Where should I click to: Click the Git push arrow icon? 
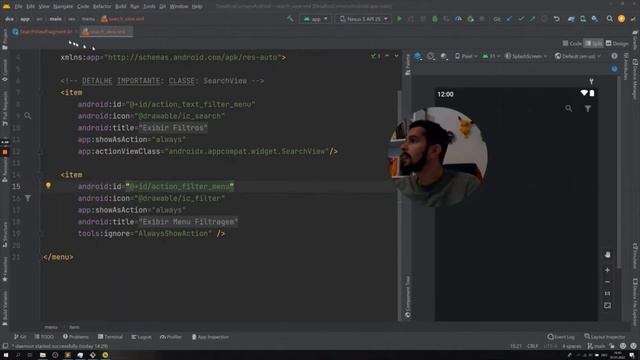(533, 19)
